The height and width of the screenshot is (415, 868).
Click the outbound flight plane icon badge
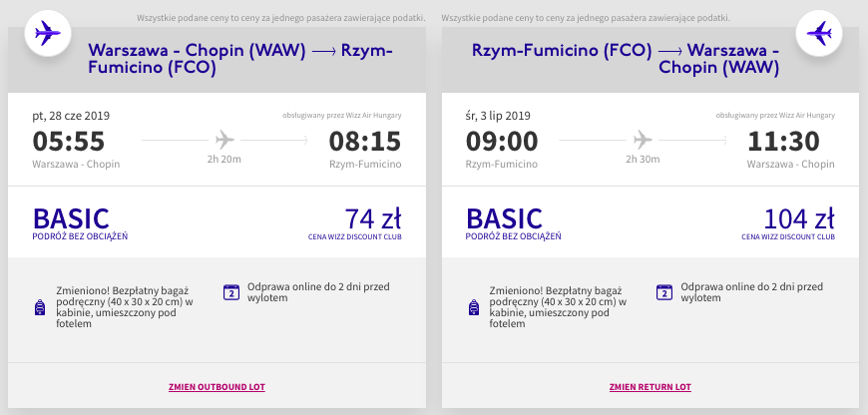click(x=48, y=33)
